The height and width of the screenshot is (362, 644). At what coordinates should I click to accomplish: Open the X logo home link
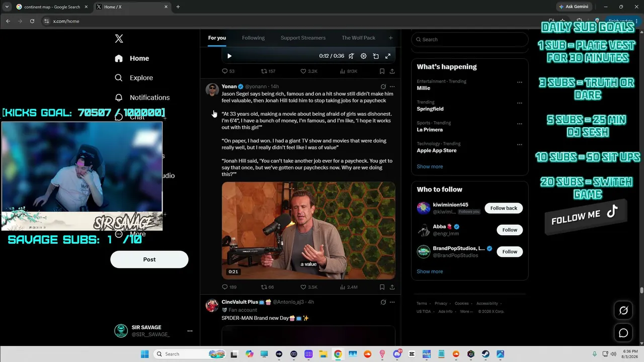click(119, 39)
